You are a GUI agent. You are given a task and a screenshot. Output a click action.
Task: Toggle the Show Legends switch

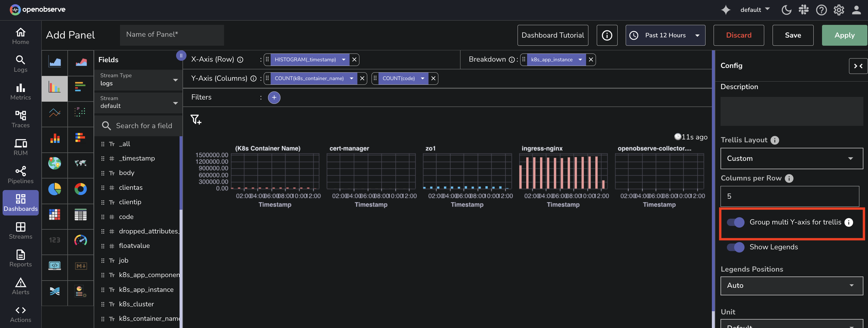pos(735,247)
